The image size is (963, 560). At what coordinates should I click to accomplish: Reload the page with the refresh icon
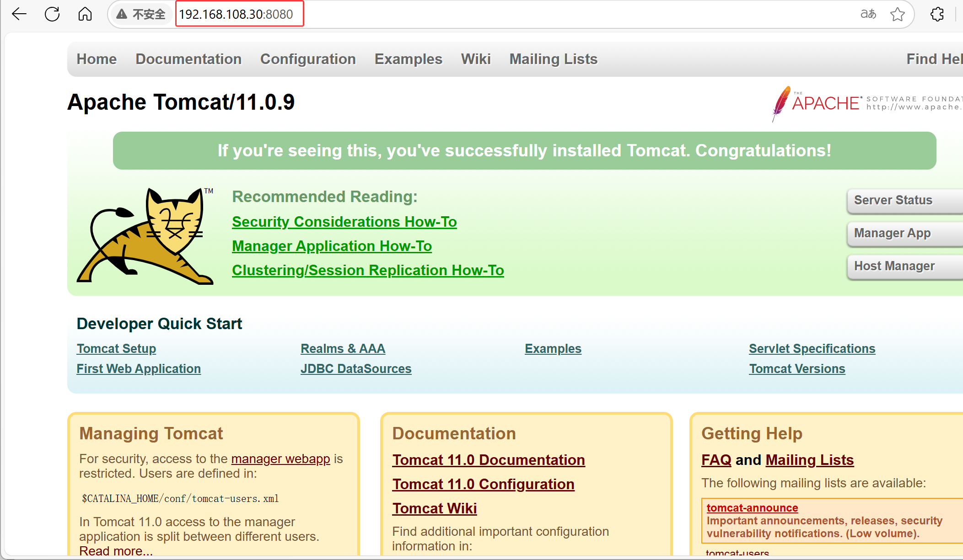click(52, 14)
